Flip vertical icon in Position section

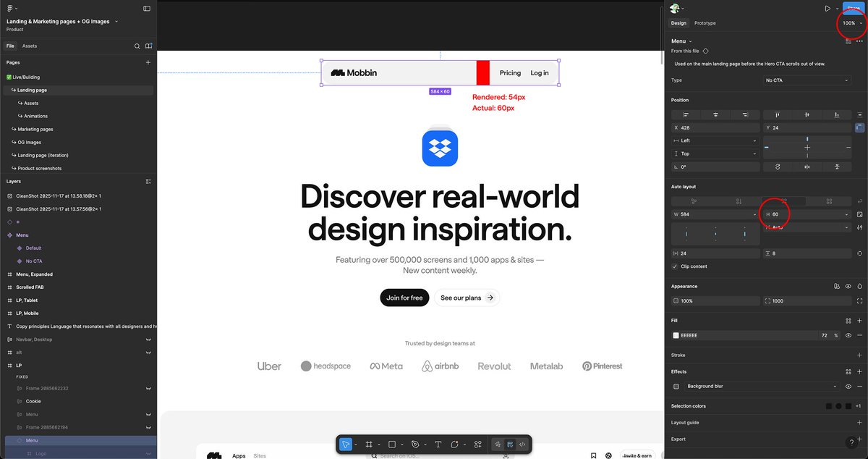(x=837, y=167)
